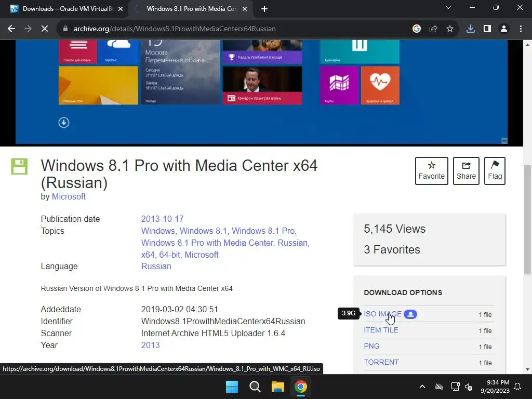Open the TORRENT download option

381,362
